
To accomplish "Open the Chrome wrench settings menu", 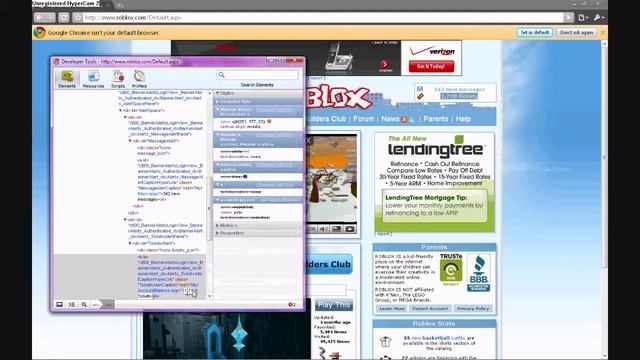I will 598,18.
